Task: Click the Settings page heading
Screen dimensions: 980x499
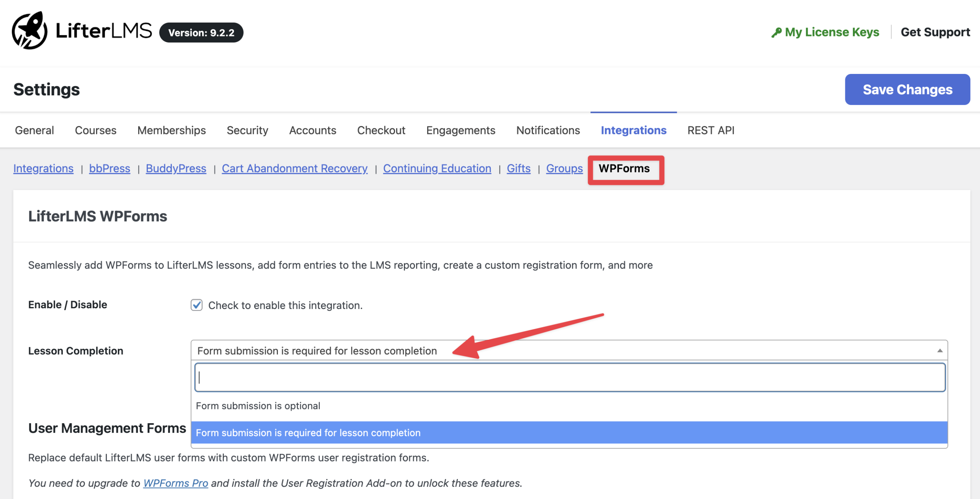Action: pos(46,90)
